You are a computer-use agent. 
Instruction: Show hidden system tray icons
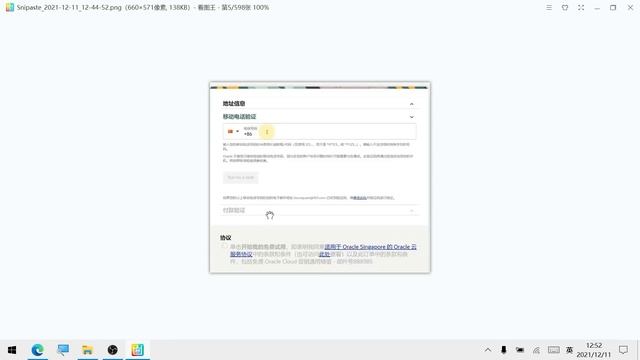[488, 350]
